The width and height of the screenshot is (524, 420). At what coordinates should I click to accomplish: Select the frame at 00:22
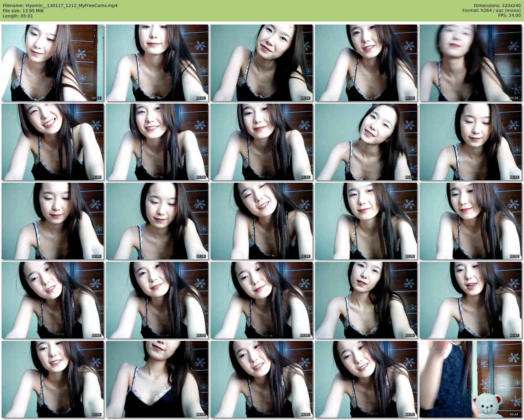(x=157, y=63)
